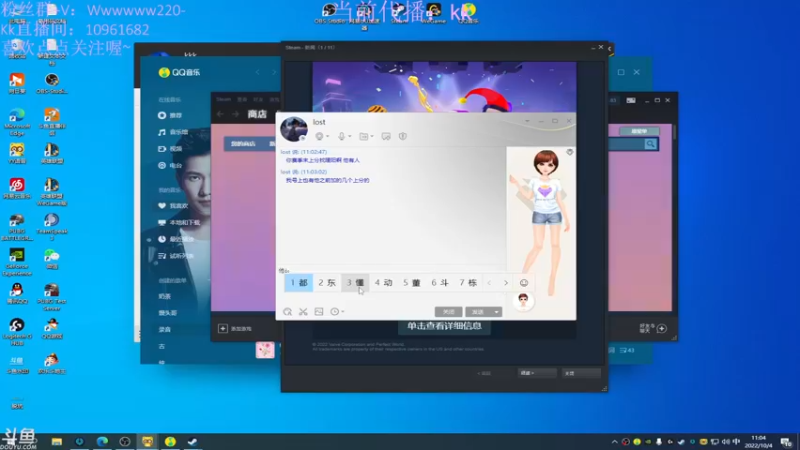
Task: Click 单击查看详细信息 button in Steam news
Action: click(444, 326)
